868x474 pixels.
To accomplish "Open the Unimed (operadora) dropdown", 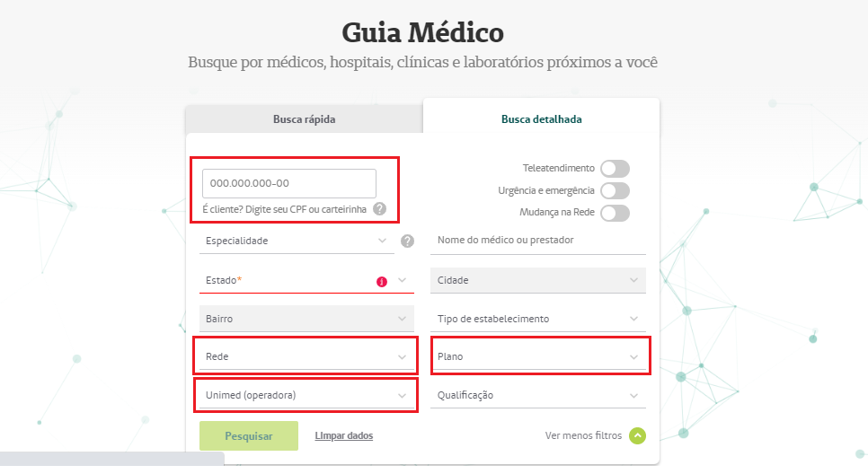I will pos(306,396).
